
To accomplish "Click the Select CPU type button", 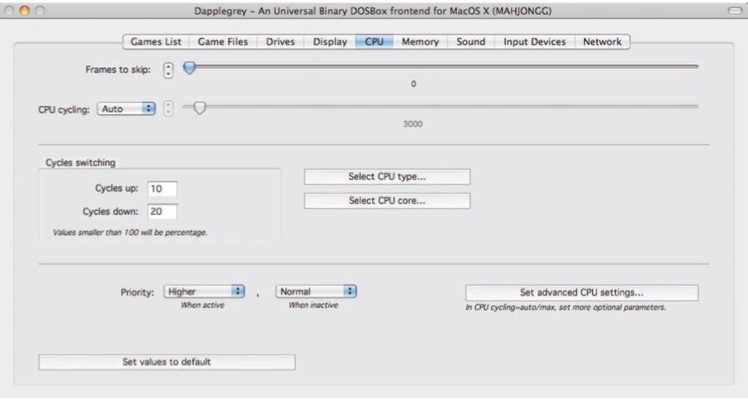I will coord(387,177).
